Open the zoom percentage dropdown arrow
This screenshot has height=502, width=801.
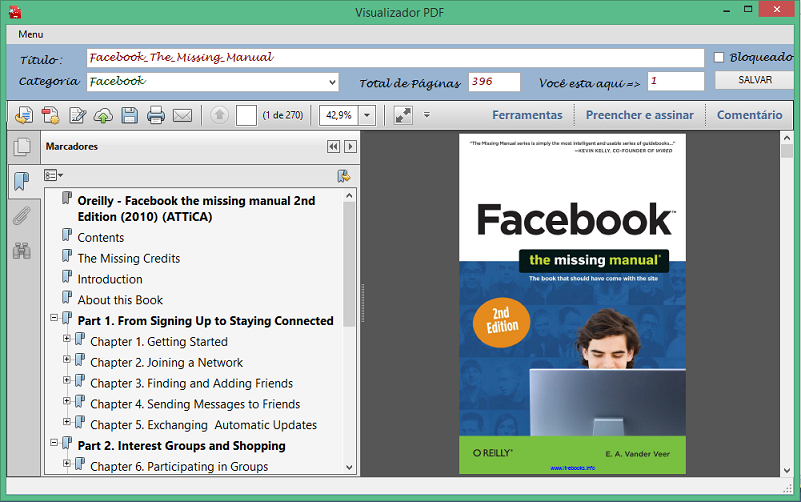[367, 115]
